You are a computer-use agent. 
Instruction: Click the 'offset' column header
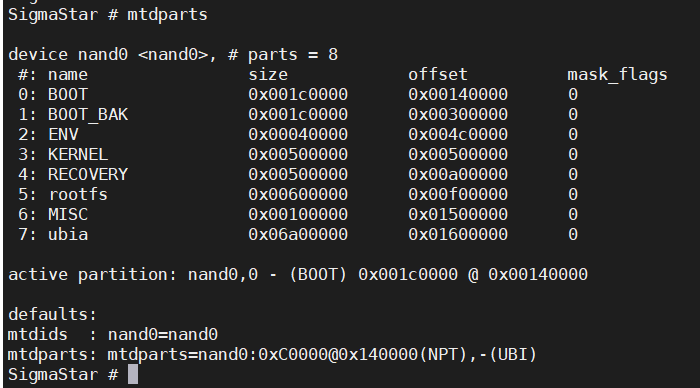pos(438,75)
